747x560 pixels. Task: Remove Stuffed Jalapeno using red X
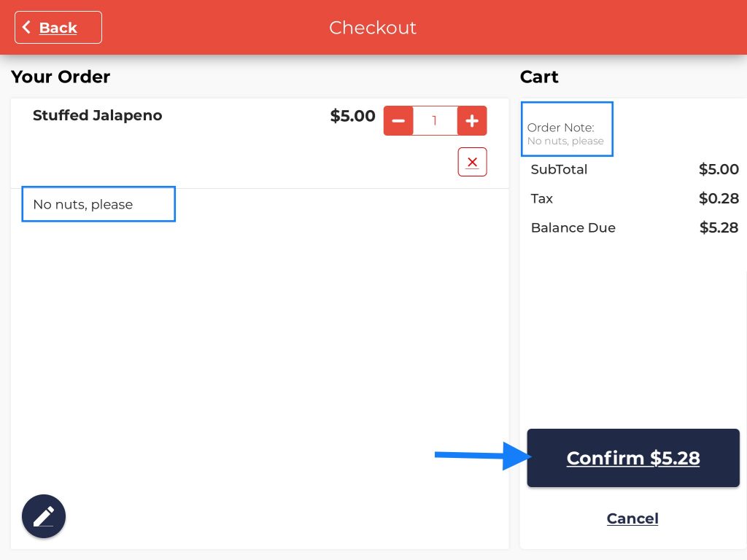[x=472, y=162]
